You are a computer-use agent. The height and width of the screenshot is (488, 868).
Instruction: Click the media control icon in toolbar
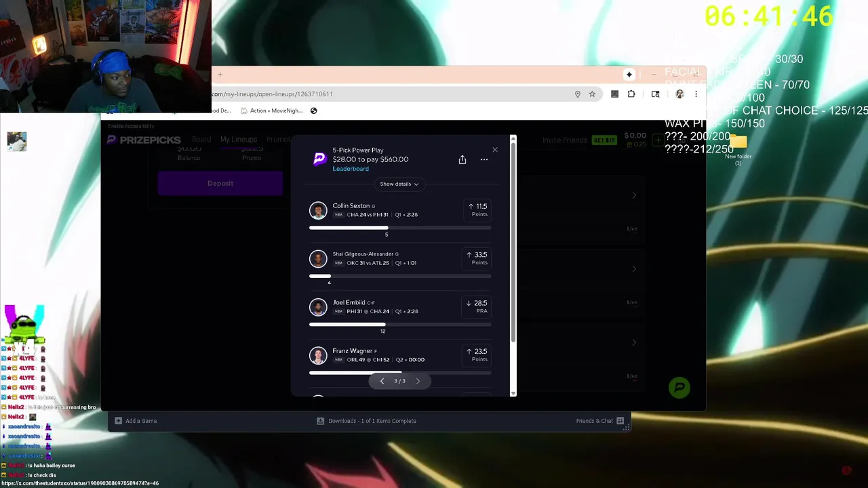tap(655, 94)
